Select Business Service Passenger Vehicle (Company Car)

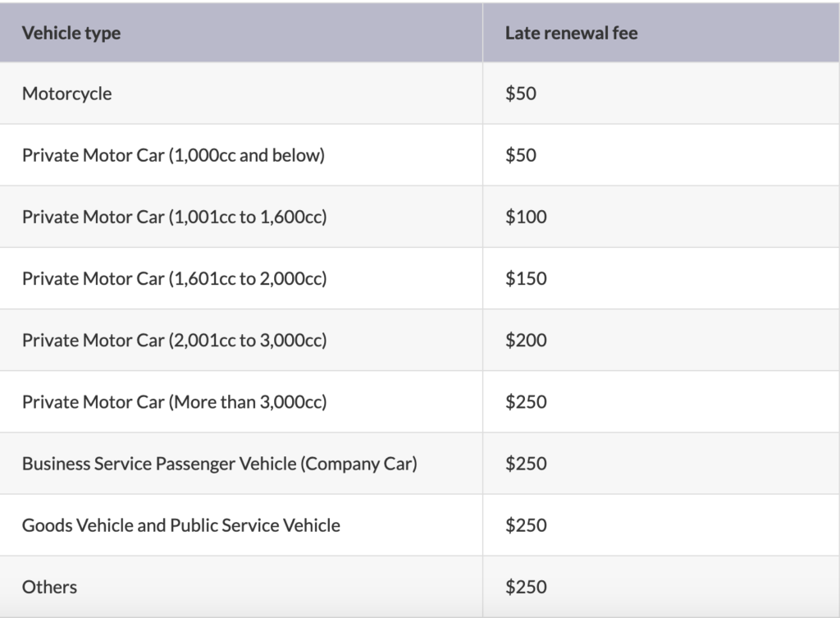click(x=220, y=464)
